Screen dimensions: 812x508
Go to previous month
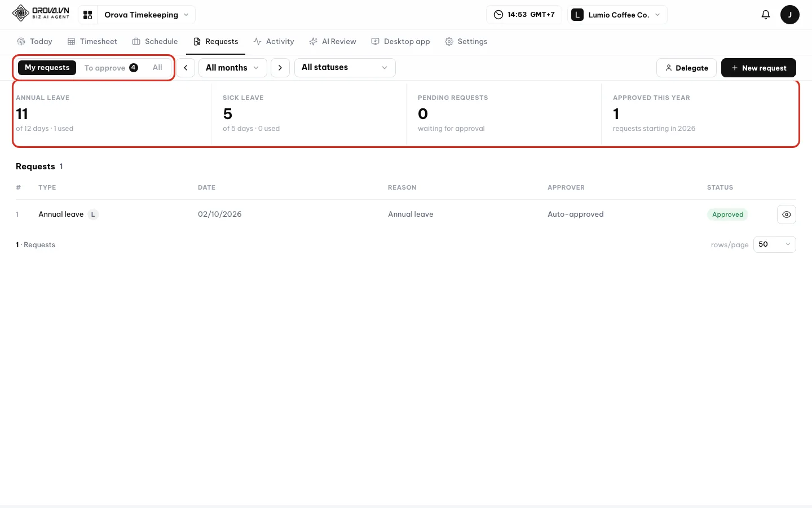tap(186, 68)
